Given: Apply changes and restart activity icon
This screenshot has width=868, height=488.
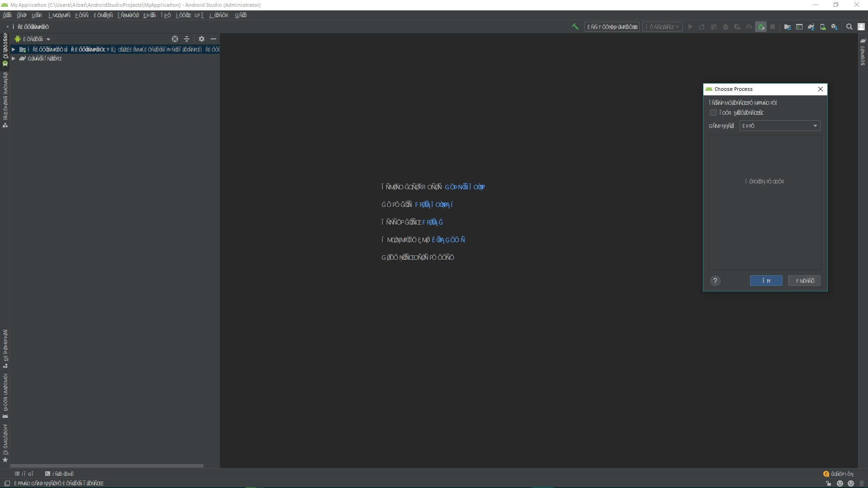Looking at the screenshot, I should 702,27.
